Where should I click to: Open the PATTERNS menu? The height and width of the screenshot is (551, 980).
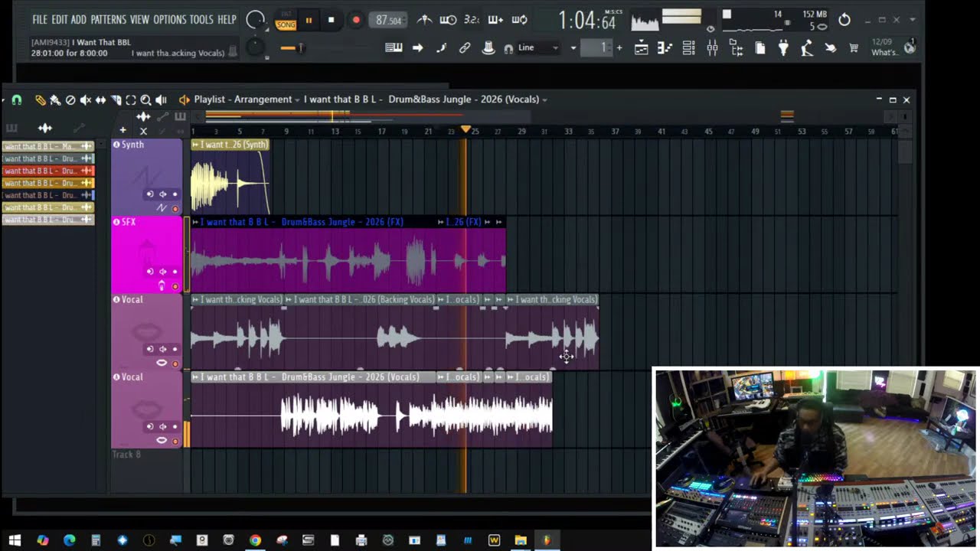click(x=108, y=20)
